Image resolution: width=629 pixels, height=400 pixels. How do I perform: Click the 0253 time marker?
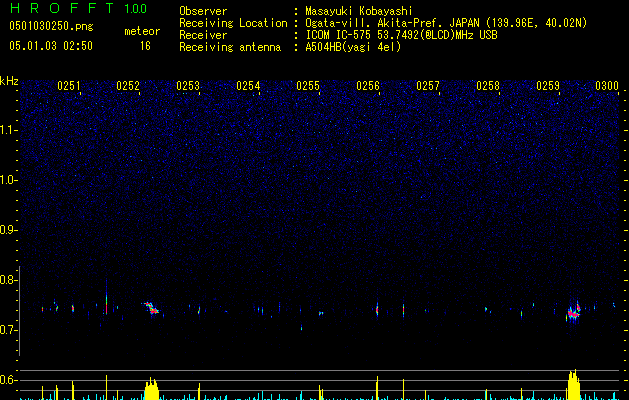[188, 86]
